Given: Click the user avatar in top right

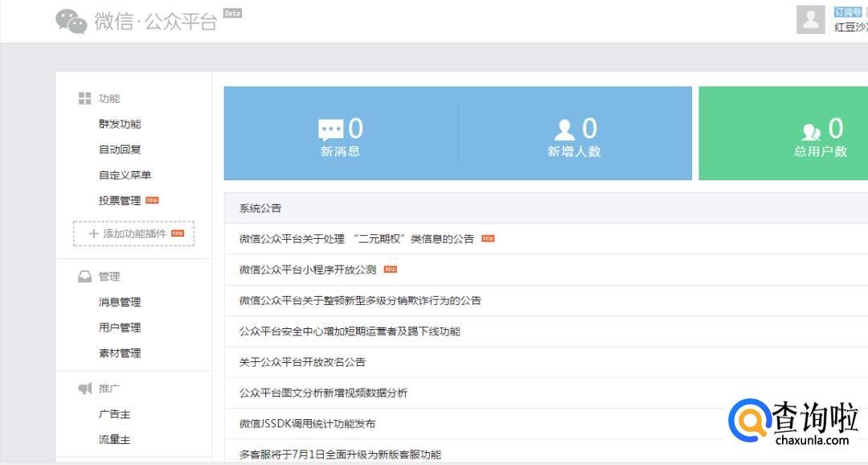Looking at the screenshot, I should (810, 20).
